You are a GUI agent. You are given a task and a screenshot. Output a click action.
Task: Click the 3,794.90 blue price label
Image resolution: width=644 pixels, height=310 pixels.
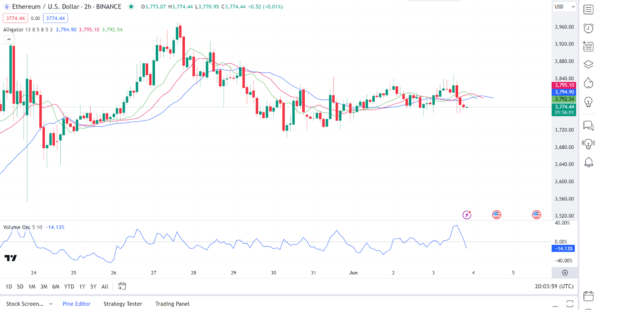[x=564, y=92]
